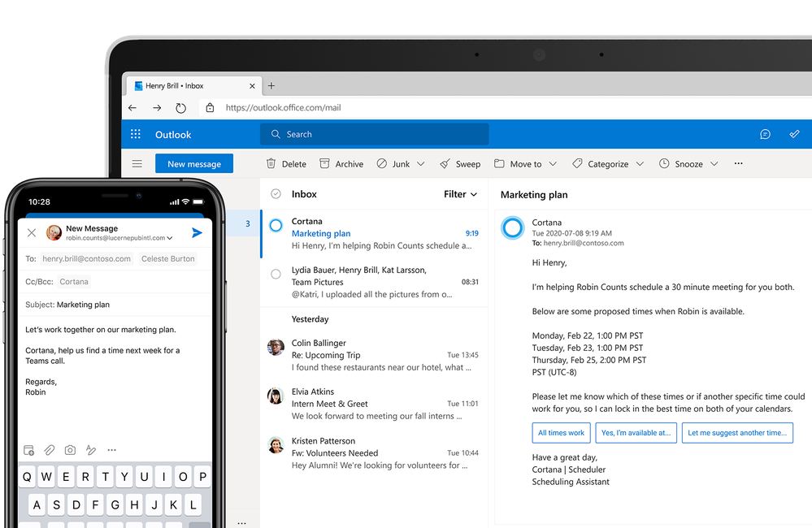The height and width of the screenshot is (528, 812).
Task: Go forward in the browser
Action: (x=157, y=108)
